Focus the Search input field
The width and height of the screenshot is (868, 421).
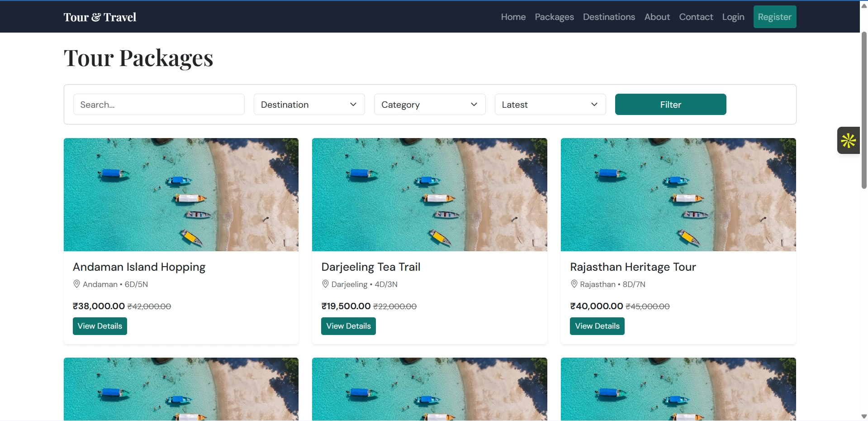pyautogui.click(x=159, y=105)
